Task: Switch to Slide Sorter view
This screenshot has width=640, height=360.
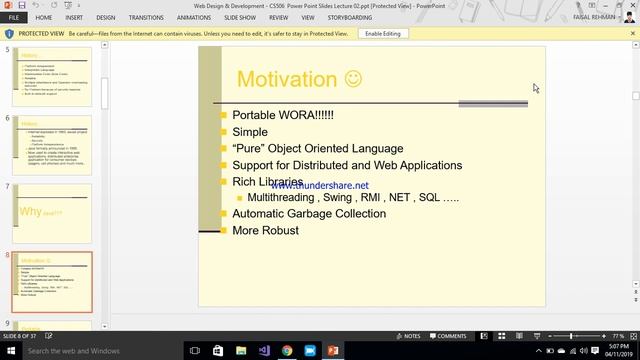Action: point(502,336)
